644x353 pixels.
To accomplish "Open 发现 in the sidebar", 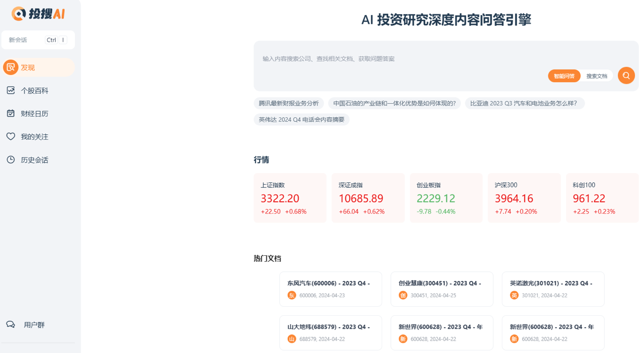I will pyautogui.click(x=38, y=67).
